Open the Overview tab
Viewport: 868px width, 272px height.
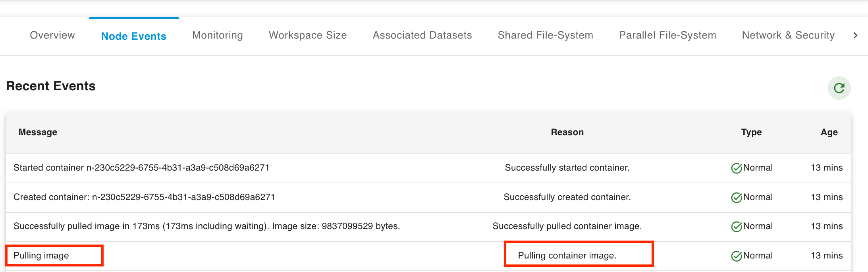pyautogui.click(x=52, y=35)
